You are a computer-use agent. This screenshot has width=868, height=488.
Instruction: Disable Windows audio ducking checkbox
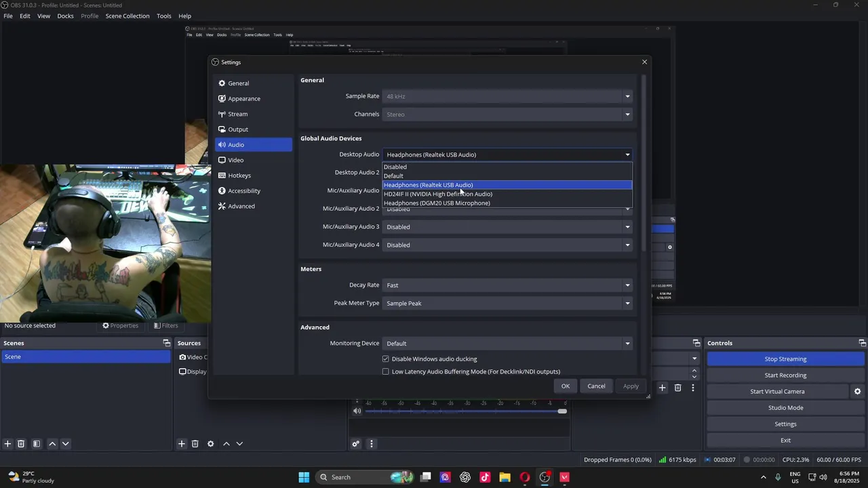(x=386, y=359)
